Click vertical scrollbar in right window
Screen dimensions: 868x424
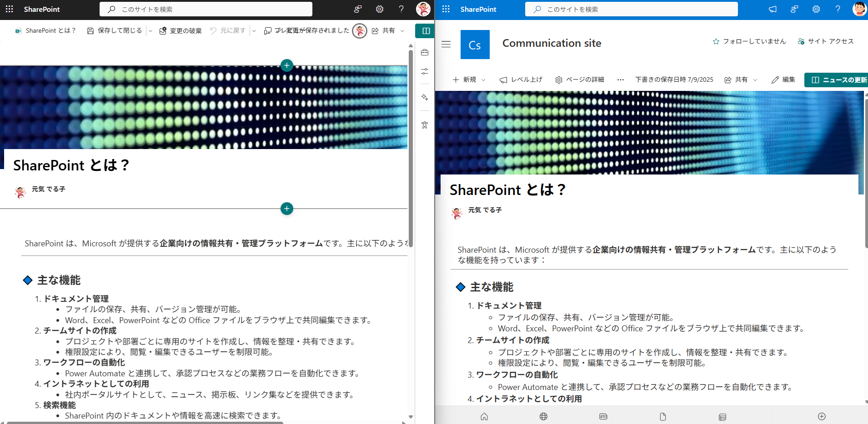click(866, 173)
